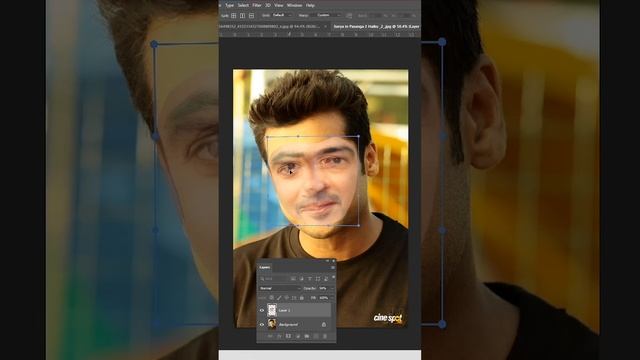Toggle lock all padlock icon

[302, 298]
